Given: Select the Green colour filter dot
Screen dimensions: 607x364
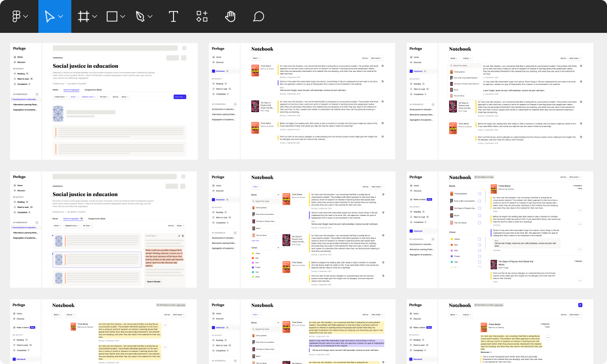Looking at the screenshot, I should [x=253, y=277].
